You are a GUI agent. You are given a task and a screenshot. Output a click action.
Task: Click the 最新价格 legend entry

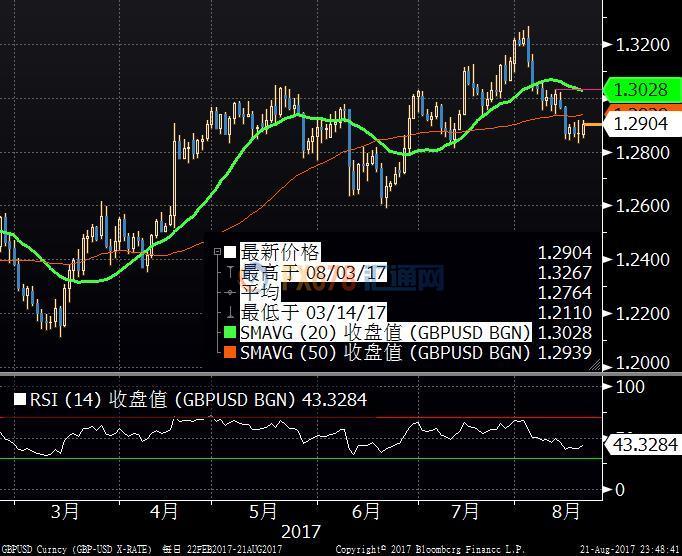pyautogui.click(x=280, y=252)
